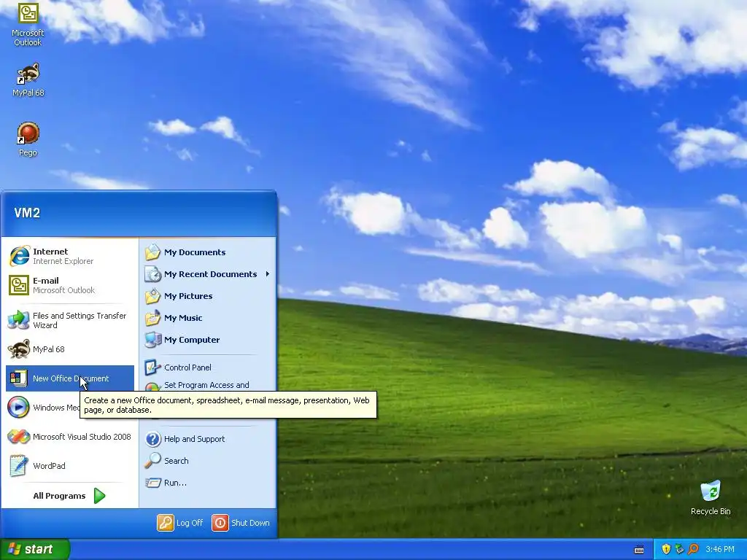Select the Pego desktop shortcut
The height and width of the screenshot is (560, 747).
pos(28,139)
